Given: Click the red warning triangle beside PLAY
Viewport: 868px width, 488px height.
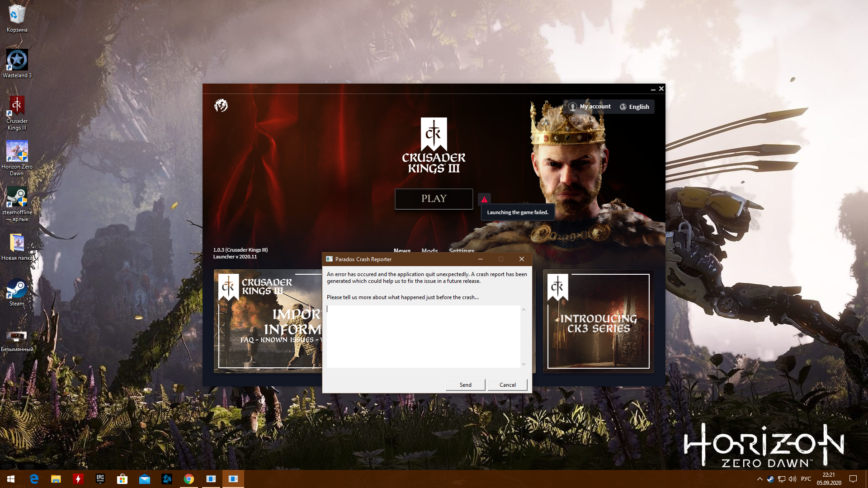Looking at the screenshot, I should click(x=484, y=199).
